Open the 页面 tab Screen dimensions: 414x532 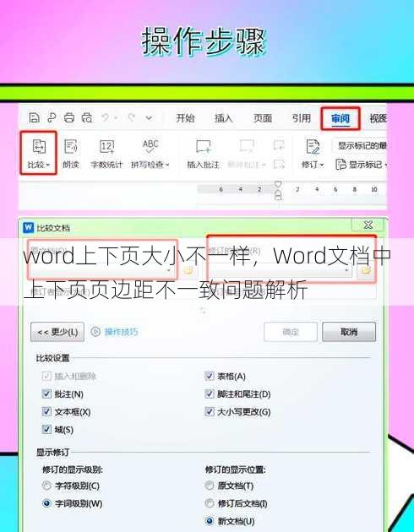[263, 118]
